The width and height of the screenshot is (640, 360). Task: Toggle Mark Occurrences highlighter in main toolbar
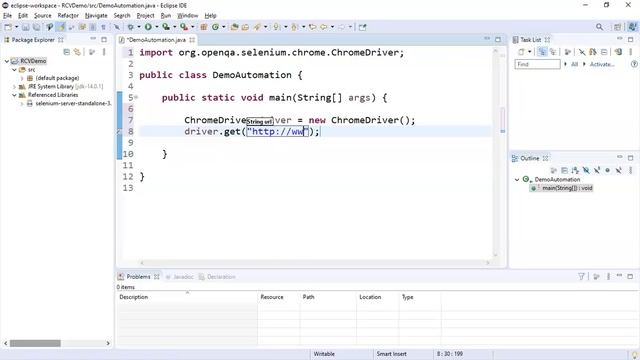[x=60, y=27]
